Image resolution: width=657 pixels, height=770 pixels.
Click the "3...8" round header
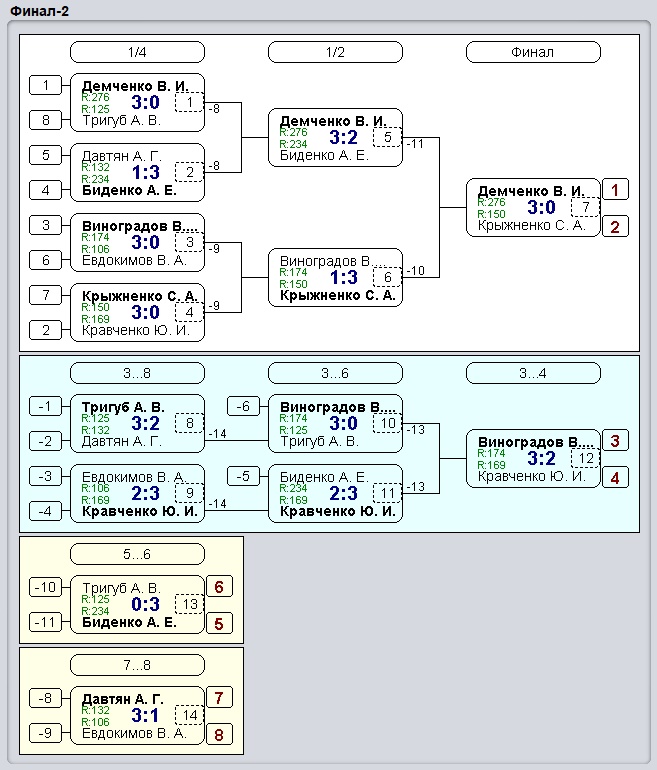tap(137, 373)
